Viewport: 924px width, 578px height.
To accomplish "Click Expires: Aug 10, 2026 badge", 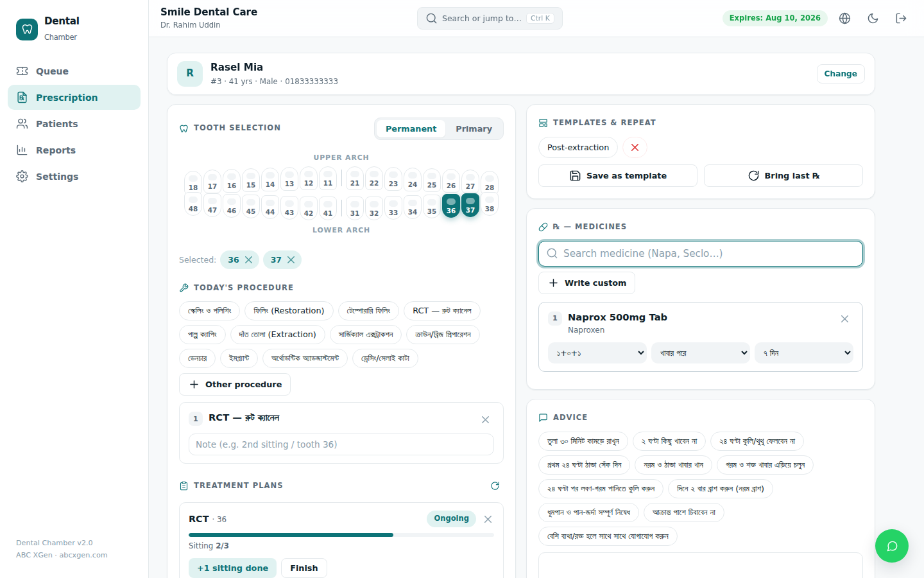I will pyautogui.click(x=774, y=18).
